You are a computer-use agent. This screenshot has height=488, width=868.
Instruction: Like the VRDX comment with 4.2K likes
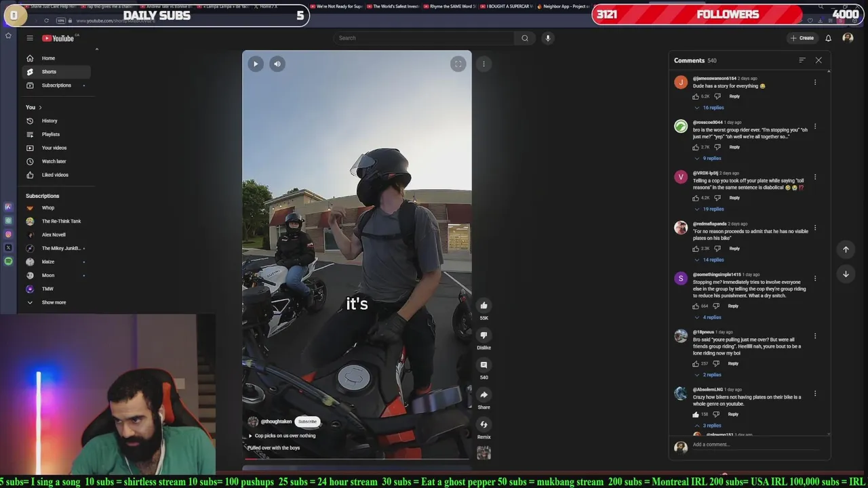point(696,198)
